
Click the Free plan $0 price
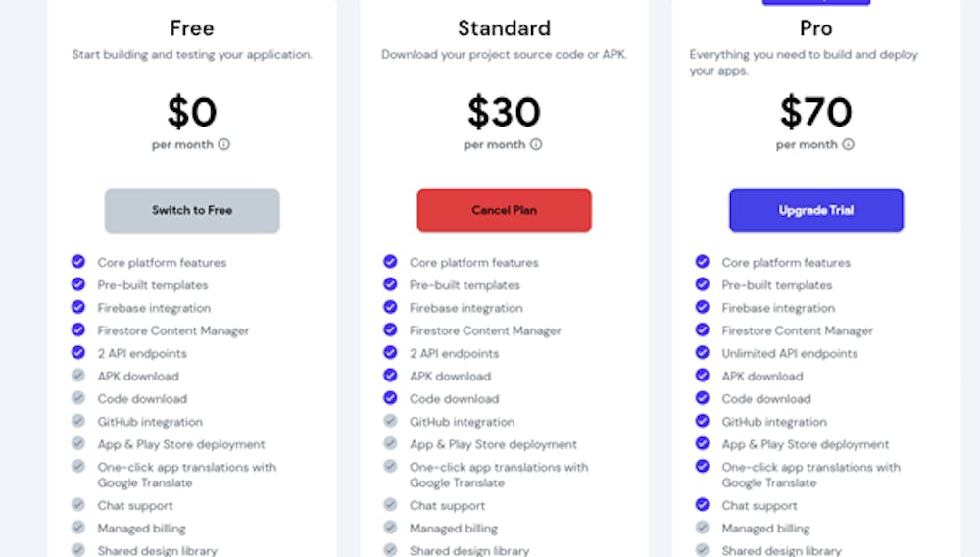coord(192,112)
